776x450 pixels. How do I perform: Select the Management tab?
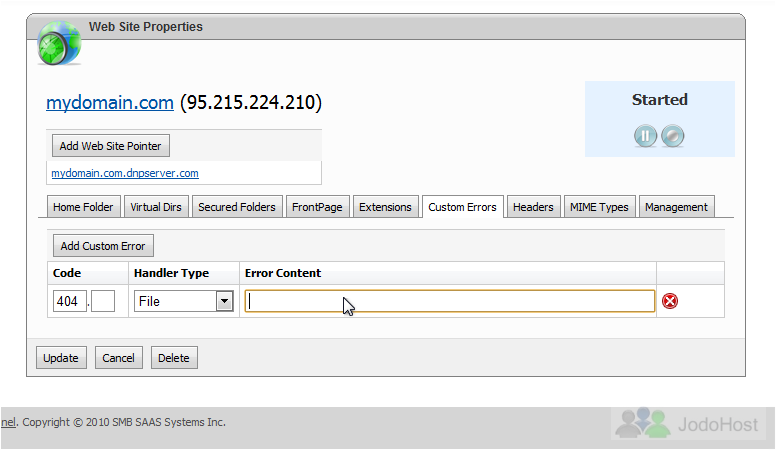click(x=676, y=207)
